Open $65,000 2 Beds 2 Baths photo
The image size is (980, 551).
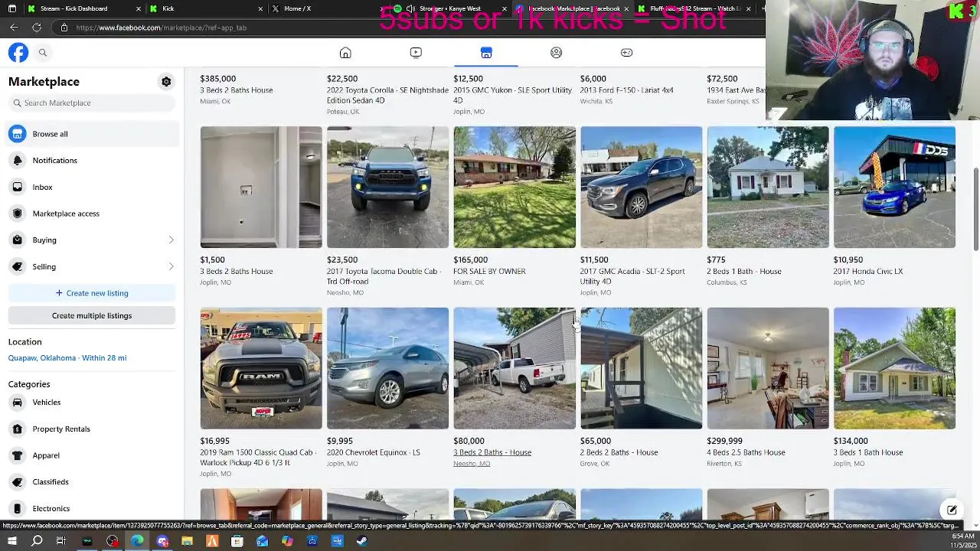pyautogui.click(x=641, y=368)
